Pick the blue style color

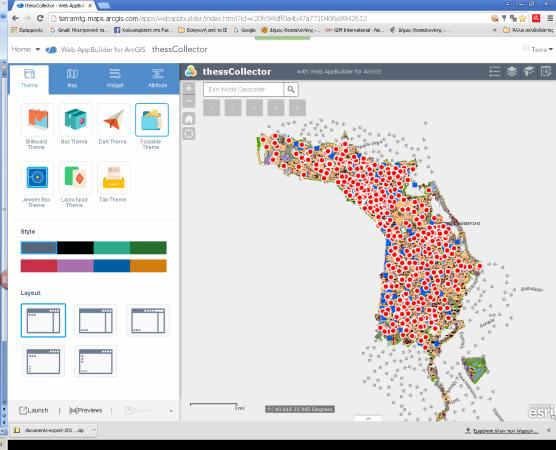(112, 266)
